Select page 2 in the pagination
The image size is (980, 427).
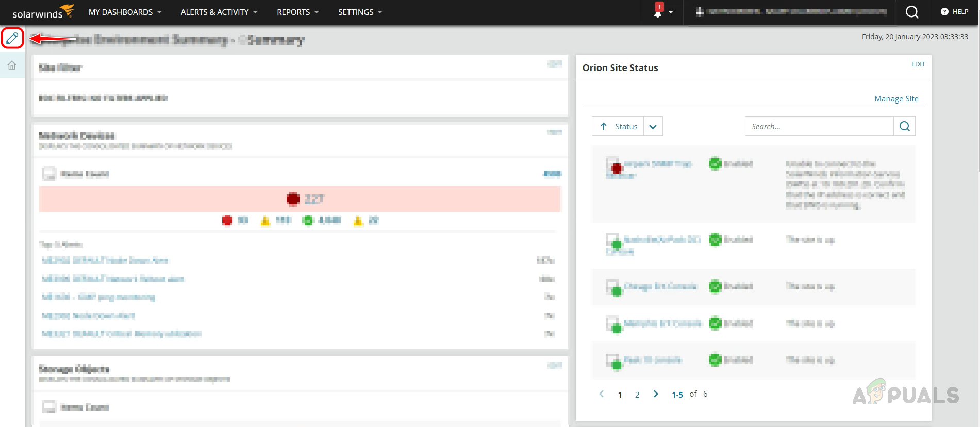click(x=637, y=395)
